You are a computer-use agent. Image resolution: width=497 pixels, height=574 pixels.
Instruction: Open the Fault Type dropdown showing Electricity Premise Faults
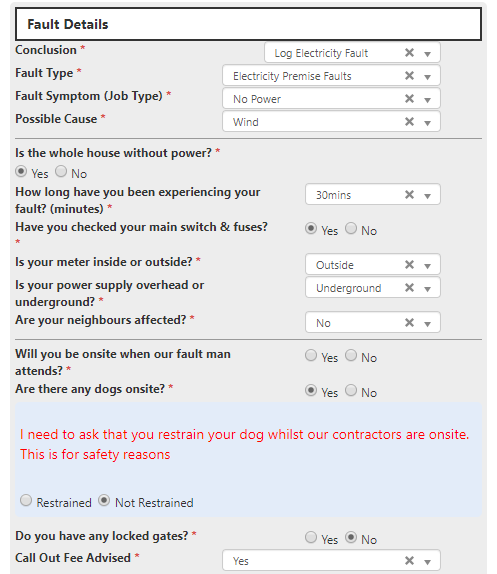[x=427, y=77]
